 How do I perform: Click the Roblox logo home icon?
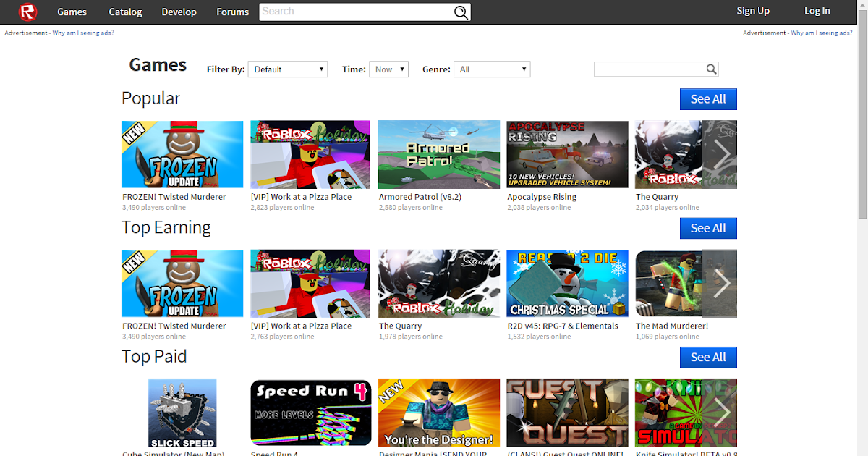point(28,12)
